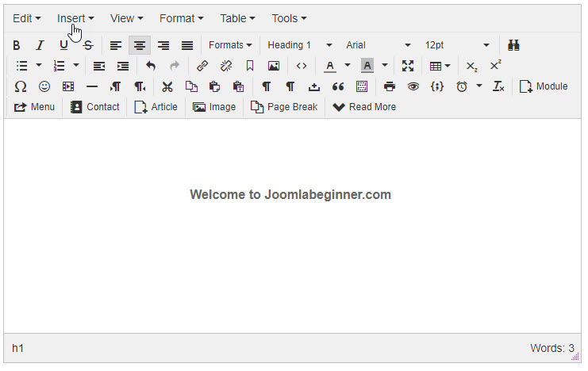Image resolution: width=588 pixels, height=371 pixels.
Task: Expand numbered list style options arrow
Action: pyautogui.click(x=75, y=66)
